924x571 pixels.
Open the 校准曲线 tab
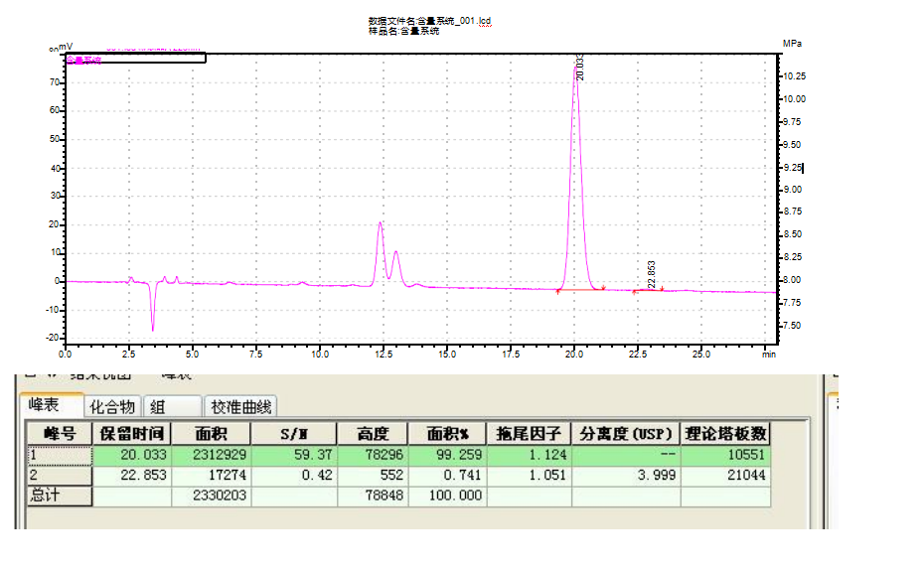click(x=241, y=405)
